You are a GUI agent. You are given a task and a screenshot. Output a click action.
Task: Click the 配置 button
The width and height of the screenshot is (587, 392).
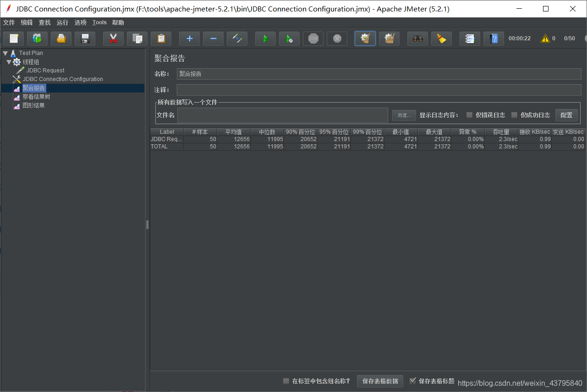[x=566, y=115]
